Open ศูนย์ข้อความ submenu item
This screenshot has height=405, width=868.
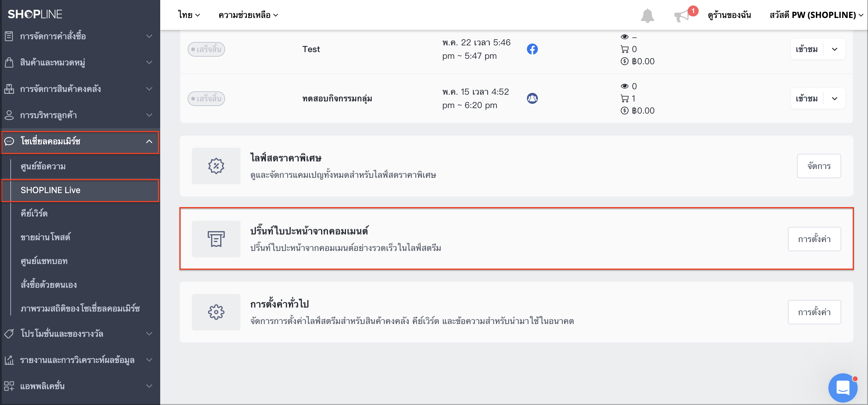point(43,167)
